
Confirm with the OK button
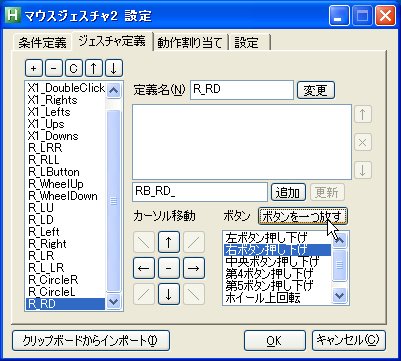[275, 341]
